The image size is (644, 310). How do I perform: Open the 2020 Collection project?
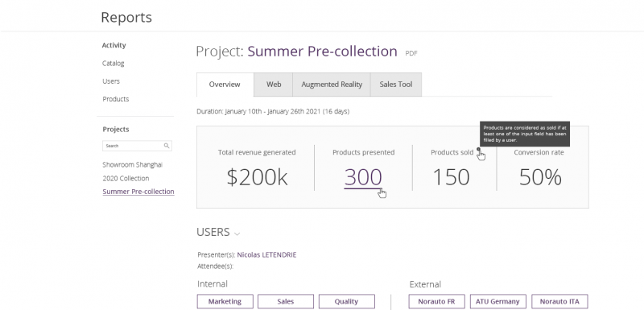(x=126, y=179)
